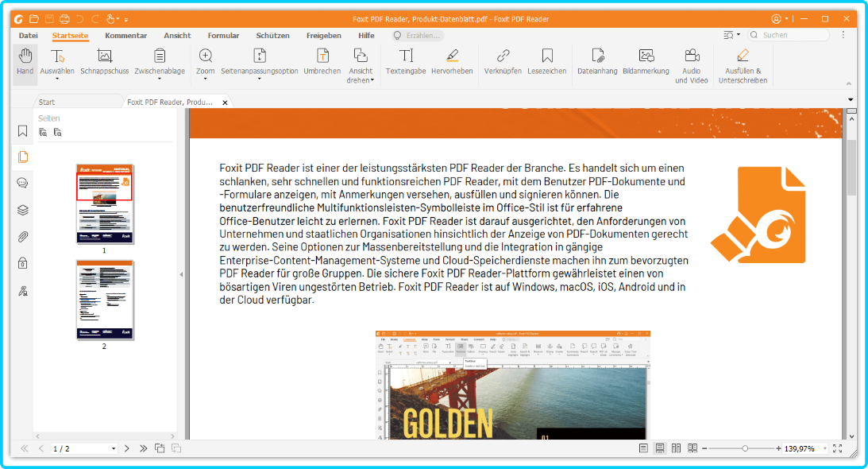Select page 2 thumbnail
This screenshot has height=469, width=868.
pyautogui.click(x=105, y=300)
